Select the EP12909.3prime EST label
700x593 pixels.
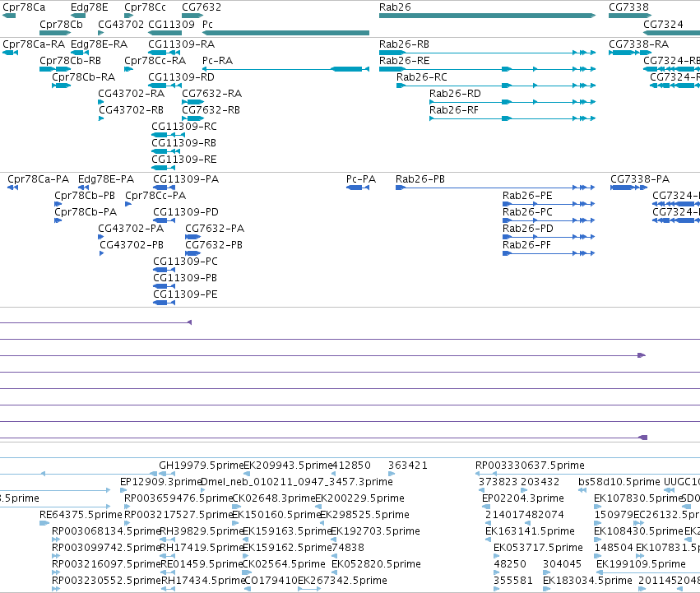pos(161,482)
